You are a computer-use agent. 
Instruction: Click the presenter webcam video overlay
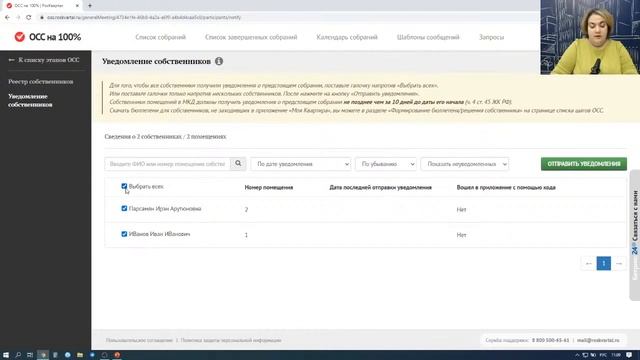coord(590,37)
